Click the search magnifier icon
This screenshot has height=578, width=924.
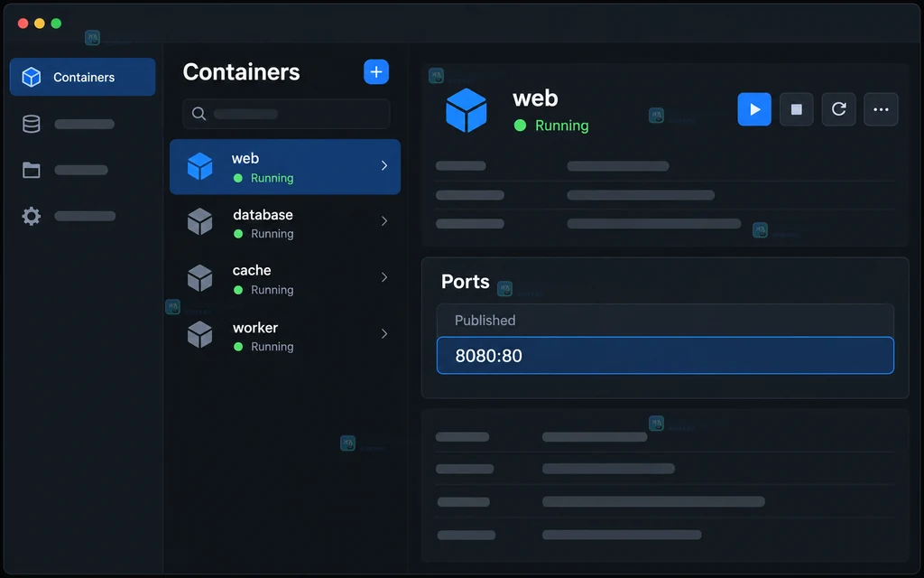click(x=199, y=114)
